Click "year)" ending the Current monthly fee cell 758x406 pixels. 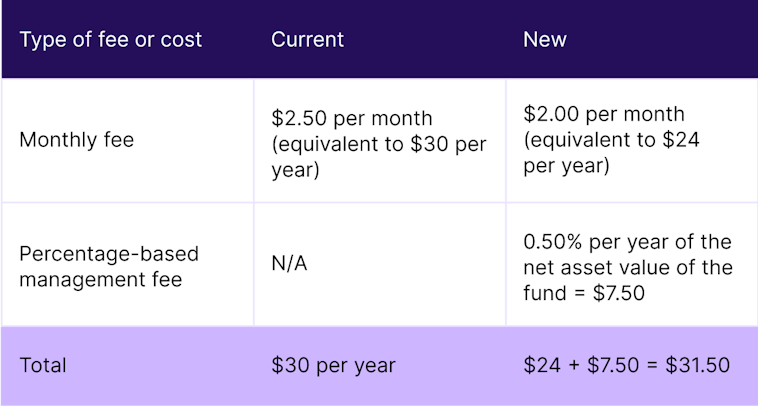point(295,170)
